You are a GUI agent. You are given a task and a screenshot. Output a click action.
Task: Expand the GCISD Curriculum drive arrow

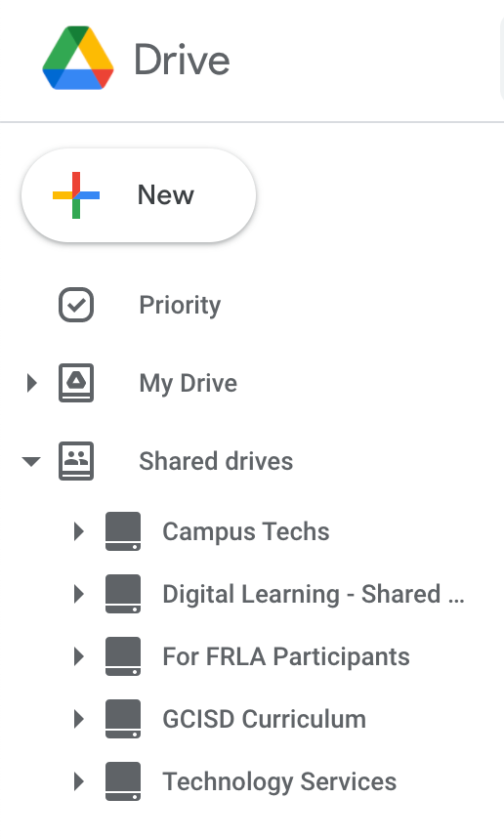(79, 719)
